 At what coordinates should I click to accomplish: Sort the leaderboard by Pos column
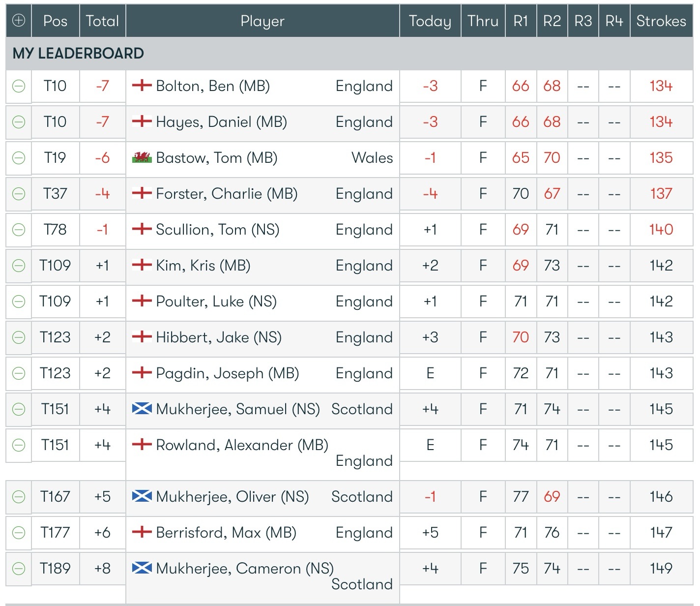[55, 21]
